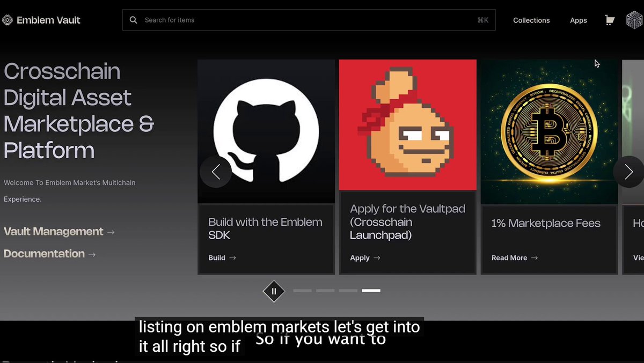The height and width of the screenshot is (363, 644).
Task: Open the Documentation link
Action: click(49, 254)
